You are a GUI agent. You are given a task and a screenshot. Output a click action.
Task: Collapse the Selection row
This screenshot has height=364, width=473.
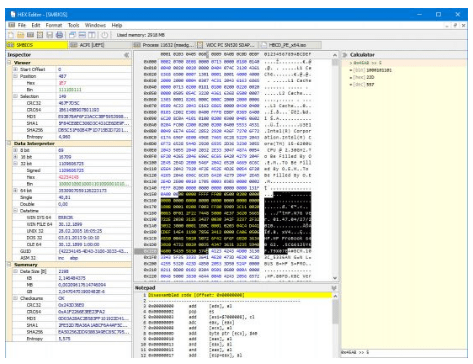[x=15, y=96]
